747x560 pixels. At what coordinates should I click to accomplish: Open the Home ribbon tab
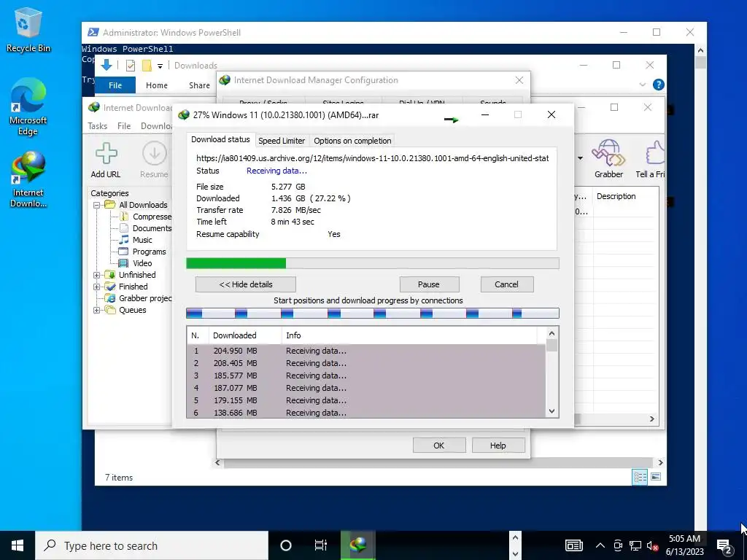pos(157,85)
